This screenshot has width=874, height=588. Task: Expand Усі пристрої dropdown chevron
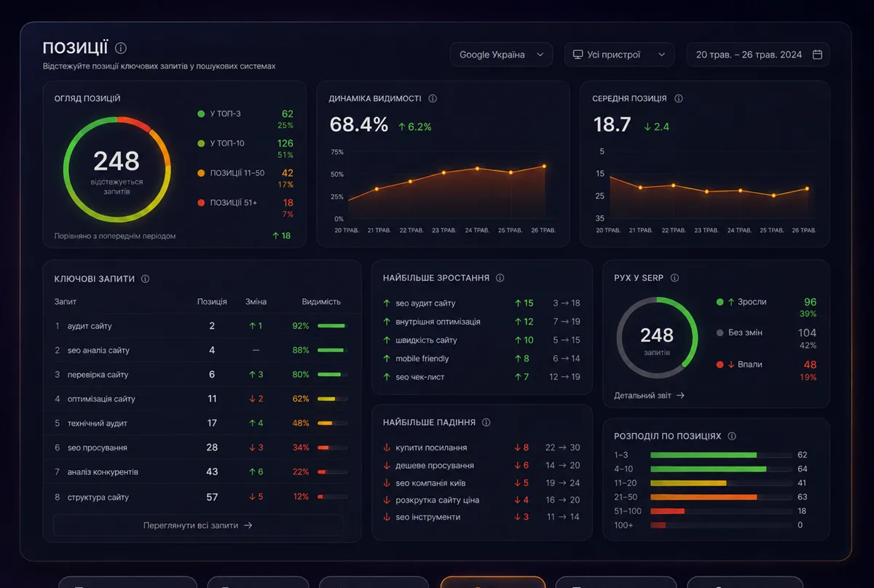661,55
